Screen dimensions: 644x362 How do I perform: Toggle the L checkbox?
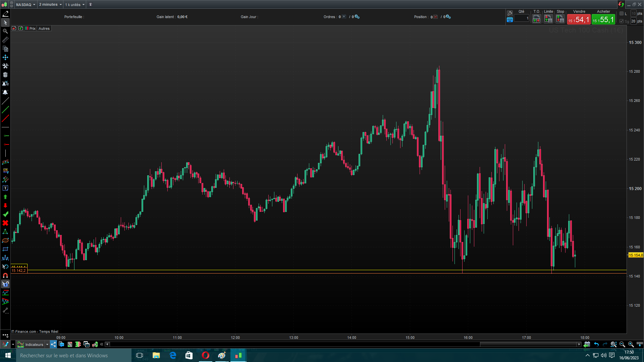pyautogui.click(x=622, y=13)
